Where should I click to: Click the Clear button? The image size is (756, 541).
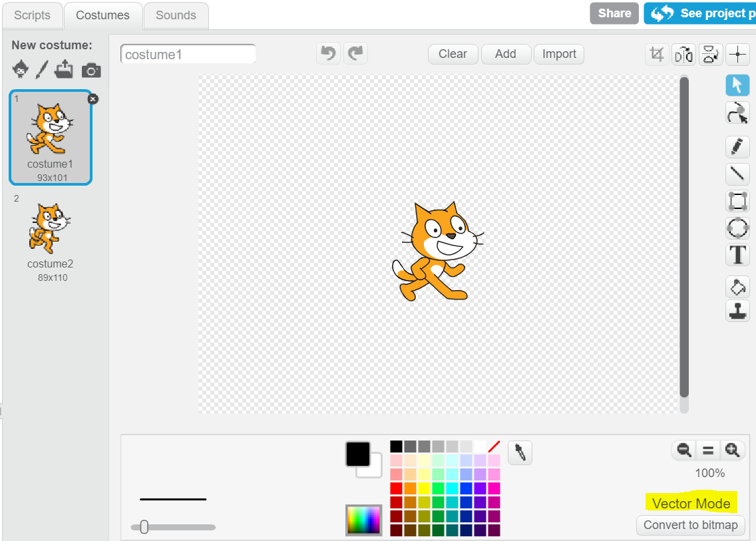pyautogui.click(x=453, y=54)
